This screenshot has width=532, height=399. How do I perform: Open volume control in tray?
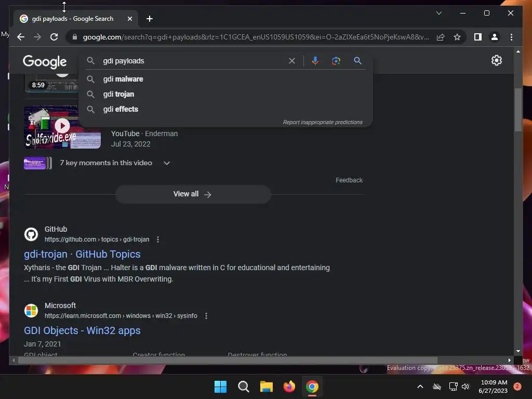tap(465, 387)
